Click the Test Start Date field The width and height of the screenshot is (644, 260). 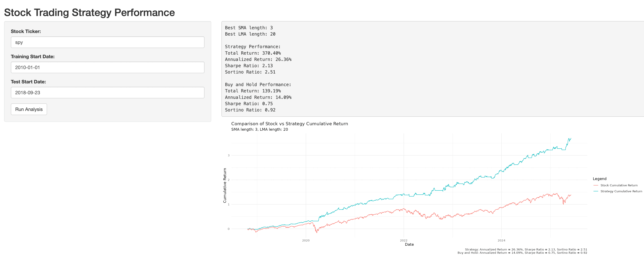point(108,93)
